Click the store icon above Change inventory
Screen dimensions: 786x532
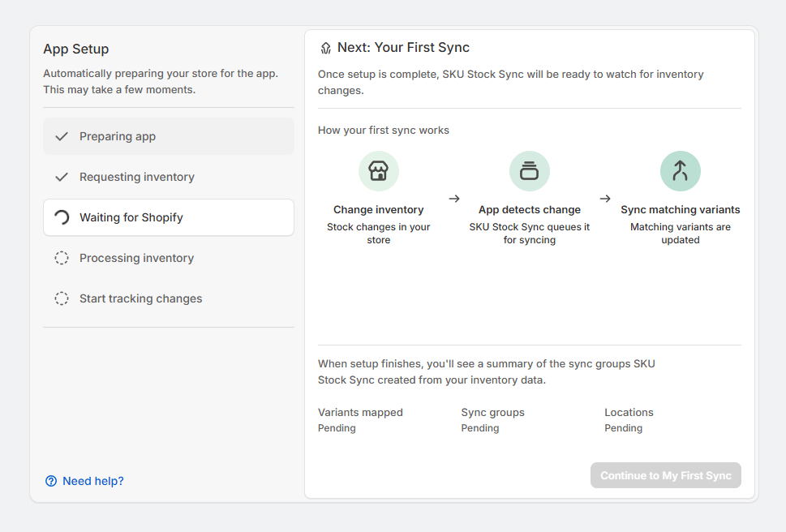pos(379,171)
